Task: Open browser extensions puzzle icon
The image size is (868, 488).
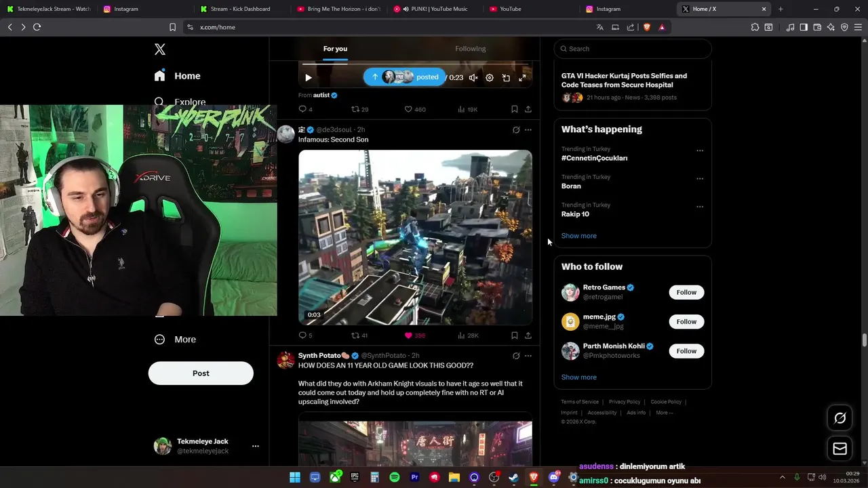Action: tap(755, 27)
